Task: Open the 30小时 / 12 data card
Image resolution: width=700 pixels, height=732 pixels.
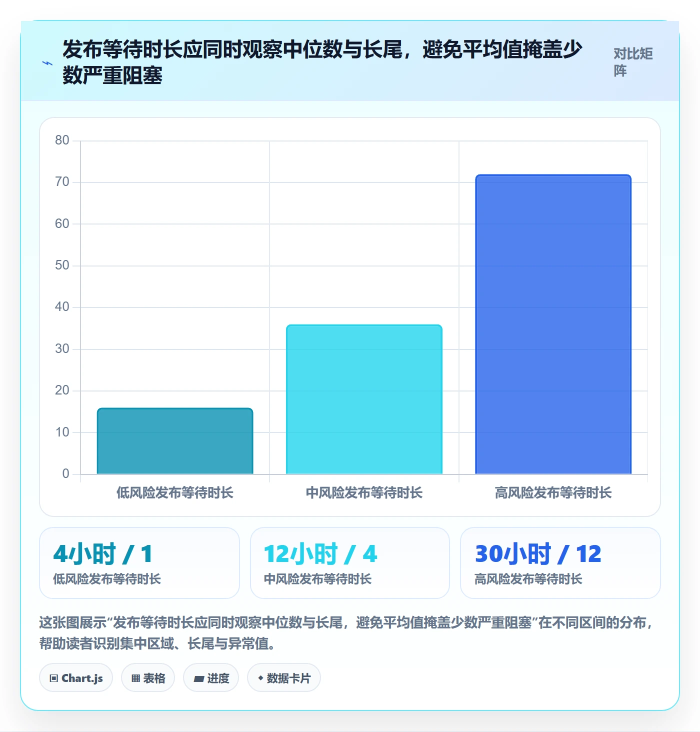Action: (x=560, y=563)
